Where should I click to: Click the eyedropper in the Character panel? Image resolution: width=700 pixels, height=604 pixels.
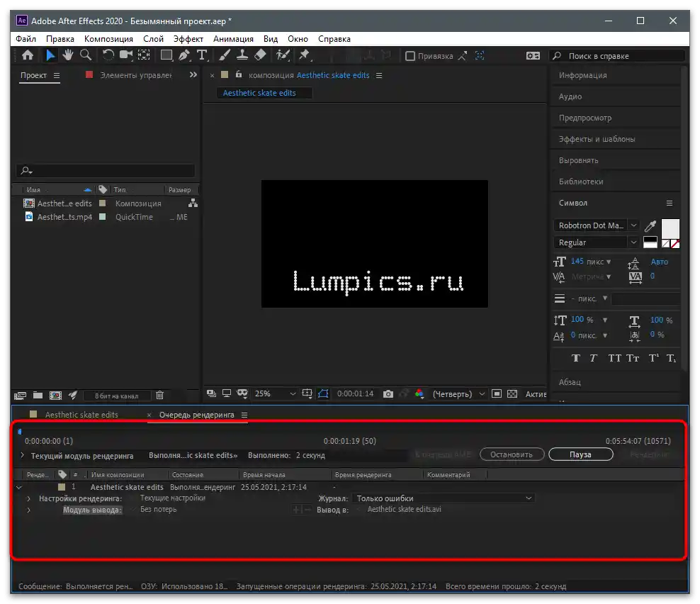(x=650, y=225)
